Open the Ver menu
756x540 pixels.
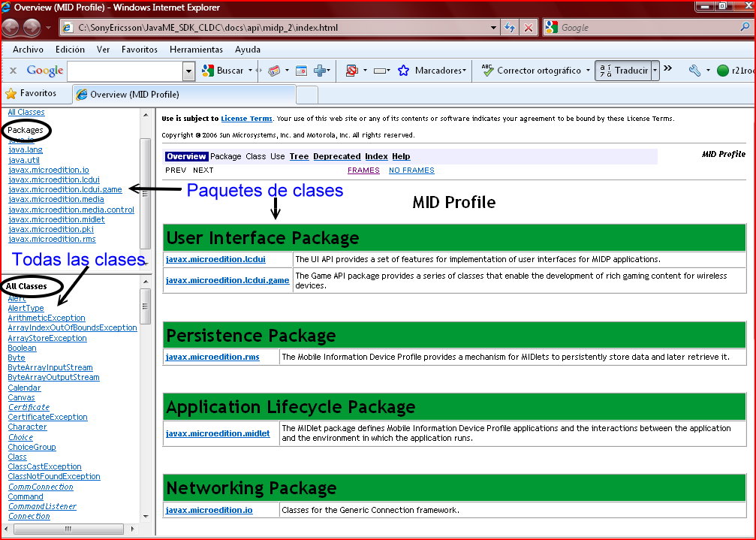pos(103,49)
